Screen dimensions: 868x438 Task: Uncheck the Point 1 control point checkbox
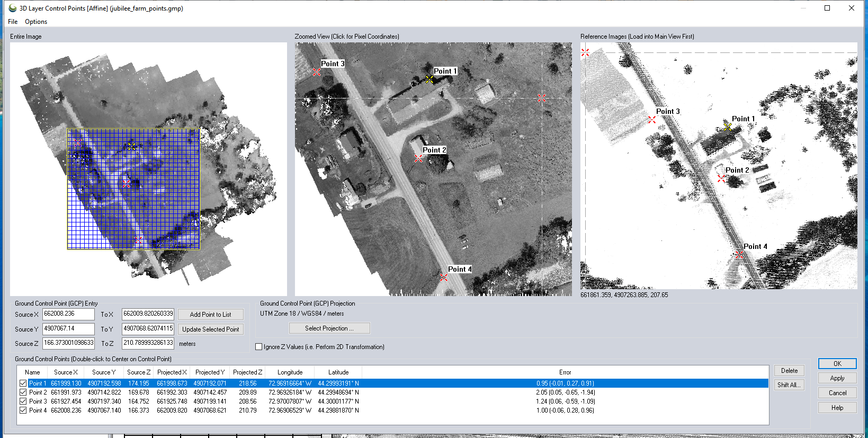point(23,383)
